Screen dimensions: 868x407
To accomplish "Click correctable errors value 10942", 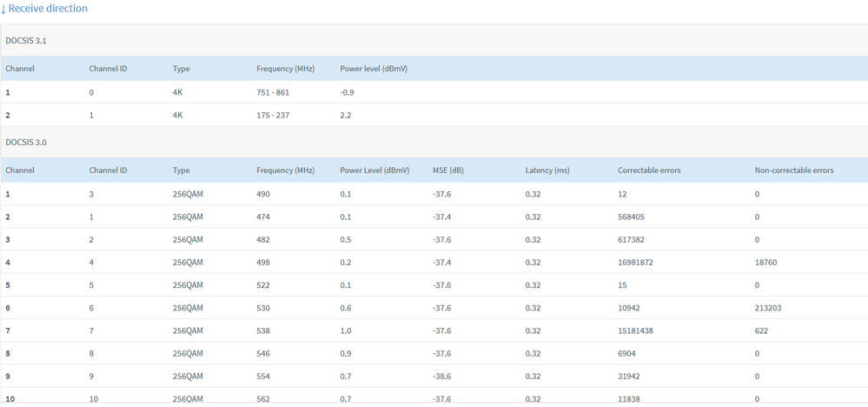I will pyautogui.click(x=629, y=308).
